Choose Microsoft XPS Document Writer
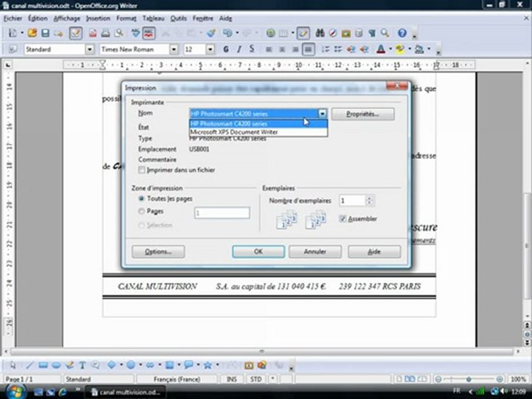The image size is (532, 399). [x=258, y=132]
